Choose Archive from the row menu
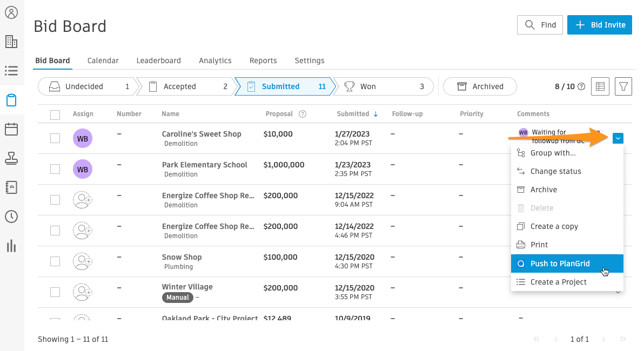Screen dimensions: 644x351 pyautogui.click(x=567, y=190)
